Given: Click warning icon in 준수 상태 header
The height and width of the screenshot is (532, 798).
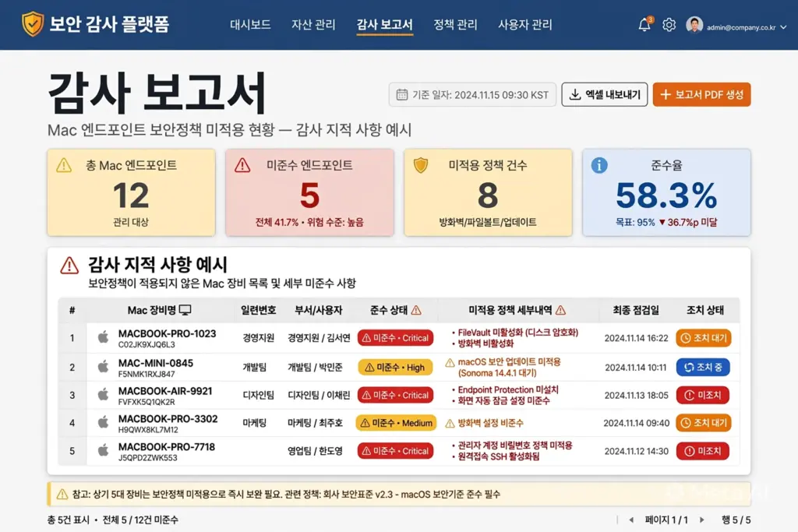Looking at the screenshot, I should pyautogui.click(x=416, y=310).
